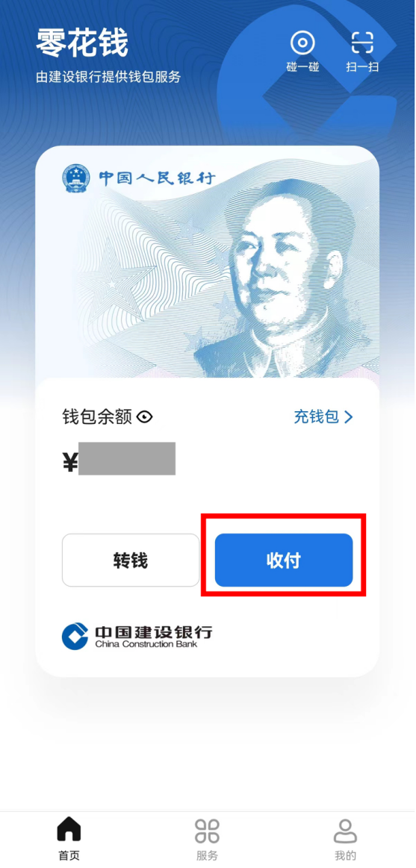
Task: Click the four-petal services icon
Action: point(207,831)
